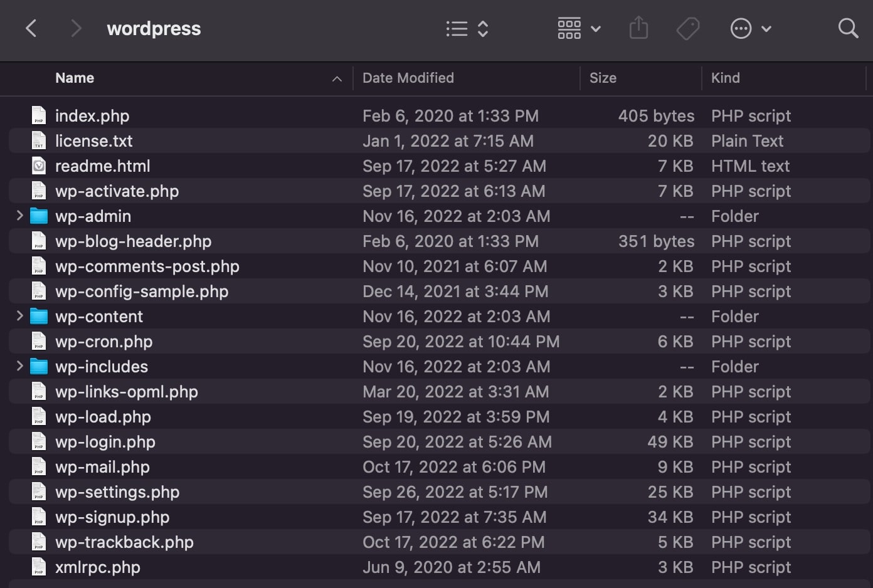Select the wp-admin folder name
Image resolution: width=873 pixels, height=588 pixels.
point(93,216)
